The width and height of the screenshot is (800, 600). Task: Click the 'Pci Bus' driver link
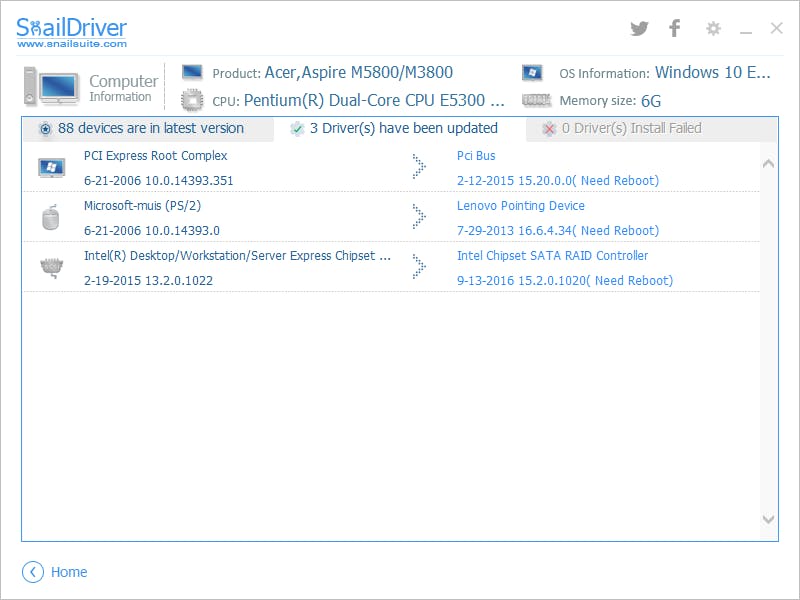pos(476,156)
